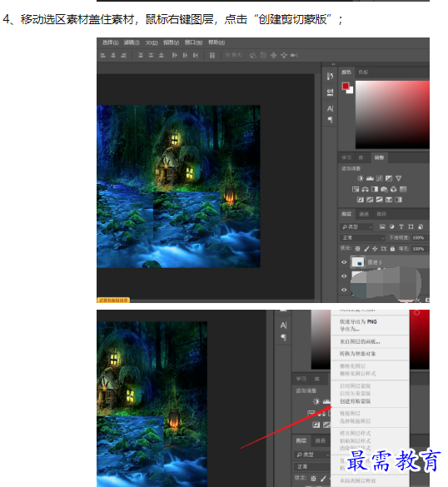Select the 3D rotate object icon
Screen dimensions: 448x487
click(x=253, y=55)
